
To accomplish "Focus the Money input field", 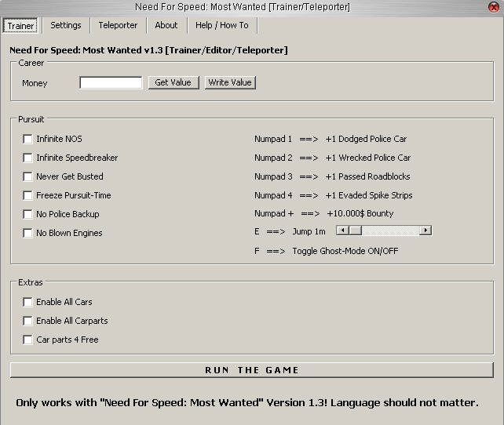I will [x=111, y=82].
